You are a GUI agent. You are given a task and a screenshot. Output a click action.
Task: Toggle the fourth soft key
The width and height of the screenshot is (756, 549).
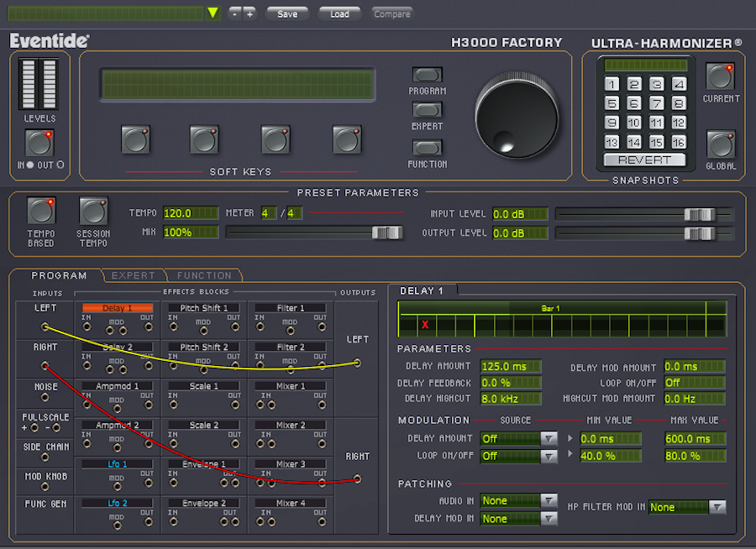347,140
